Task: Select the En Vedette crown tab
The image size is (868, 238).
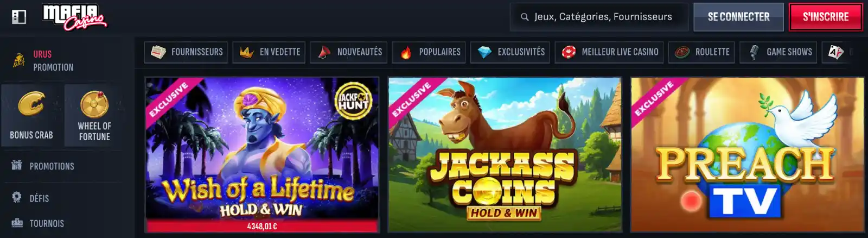Action: tap(269, 52)
